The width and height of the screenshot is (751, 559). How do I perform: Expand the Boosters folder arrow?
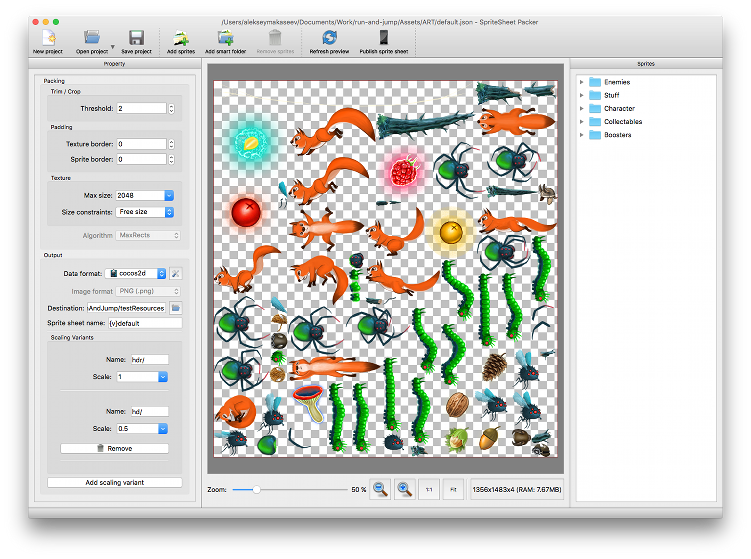click(x=581, y=135)
